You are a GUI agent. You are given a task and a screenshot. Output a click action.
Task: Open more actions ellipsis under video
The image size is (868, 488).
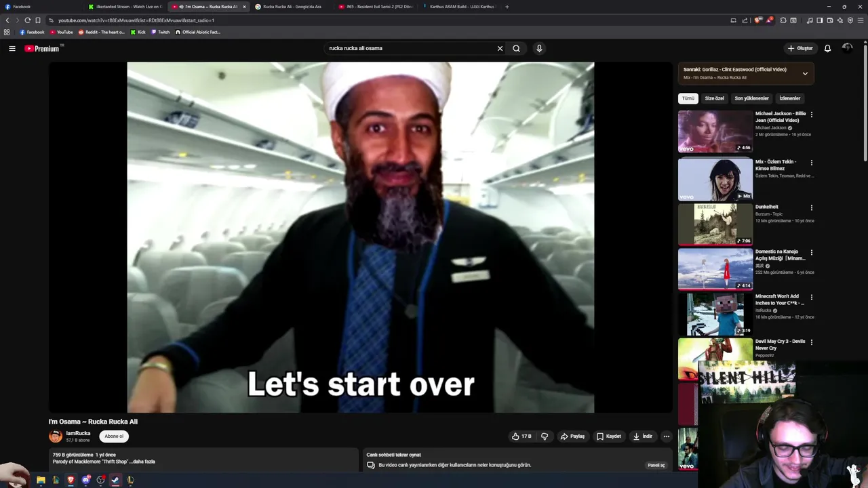click(x=667, y=436)
